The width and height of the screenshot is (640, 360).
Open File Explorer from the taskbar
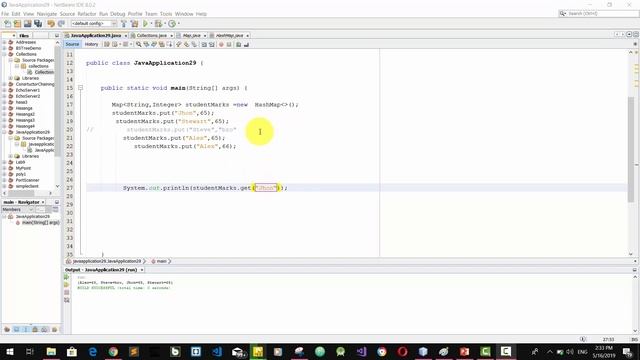pyautogui.click(x=51, y=351)
